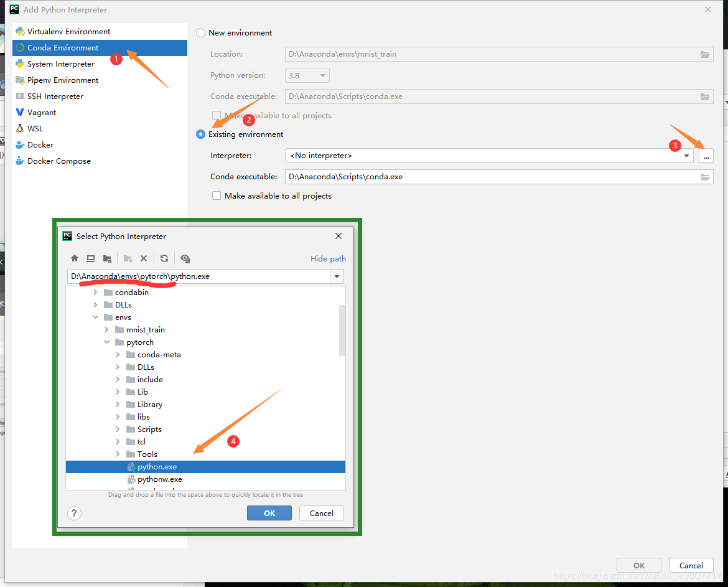Select Conda Environment in sidebar
This screenshot has height=587, width=728.
[100, 48]
